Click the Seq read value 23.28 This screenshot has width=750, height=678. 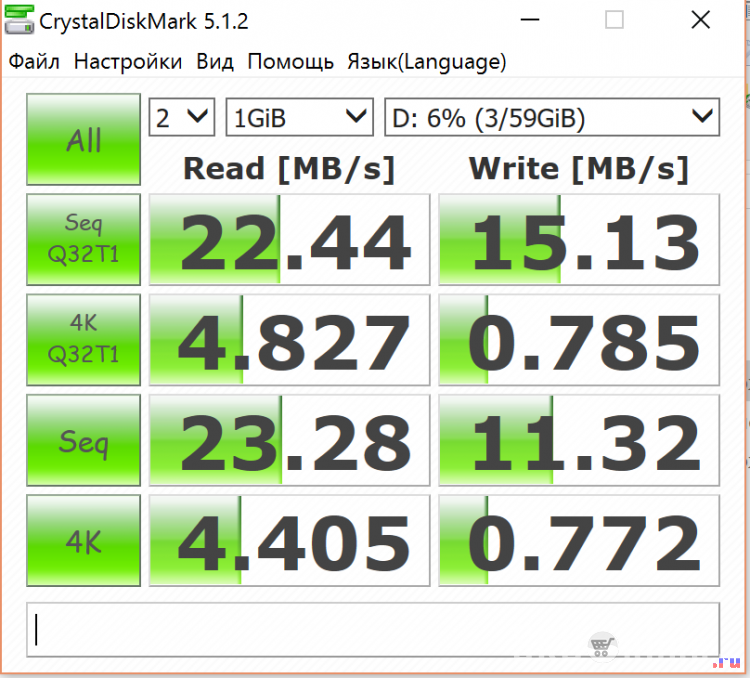[289, 440]
